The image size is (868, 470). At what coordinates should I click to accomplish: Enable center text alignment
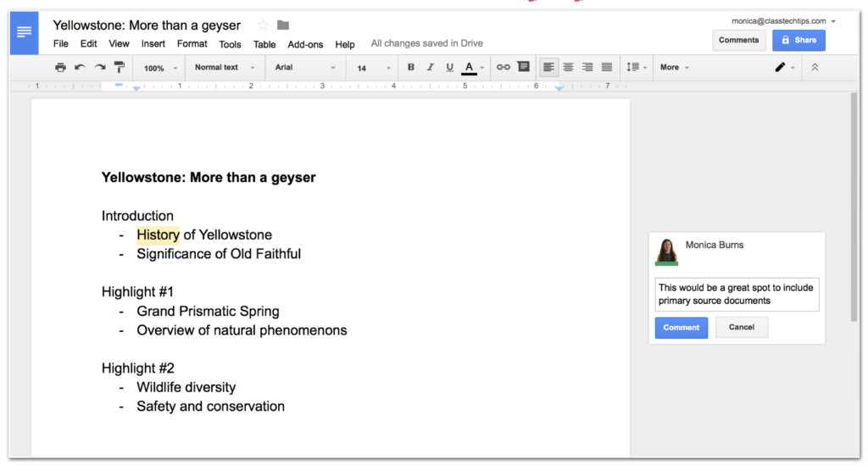568,68
